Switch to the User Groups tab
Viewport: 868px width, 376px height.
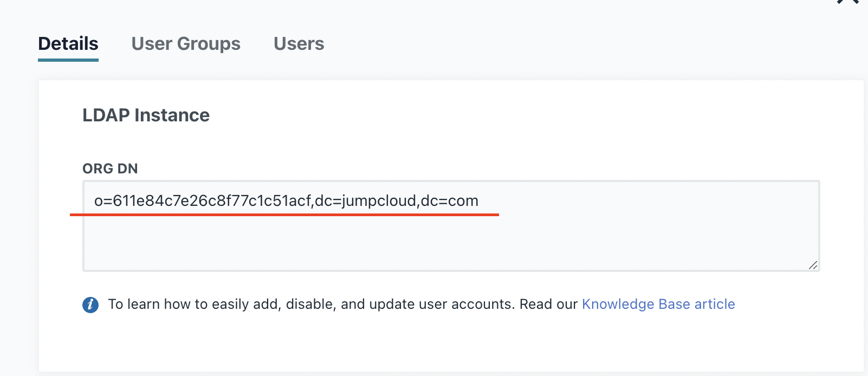click(186, 44)
